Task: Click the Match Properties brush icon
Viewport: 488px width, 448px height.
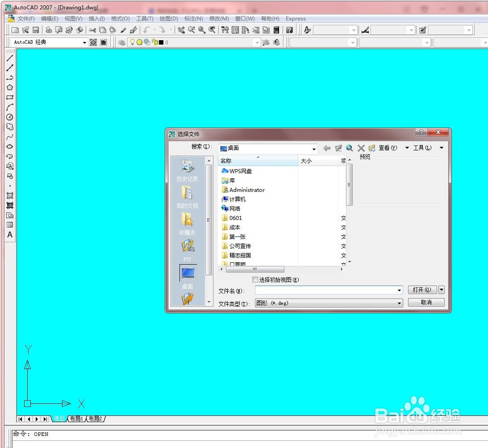Action: coord(123,30)
